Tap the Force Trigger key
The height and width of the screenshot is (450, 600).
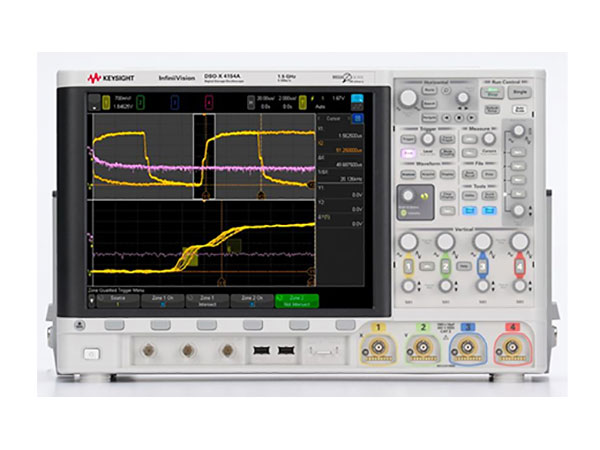(447, 139)
